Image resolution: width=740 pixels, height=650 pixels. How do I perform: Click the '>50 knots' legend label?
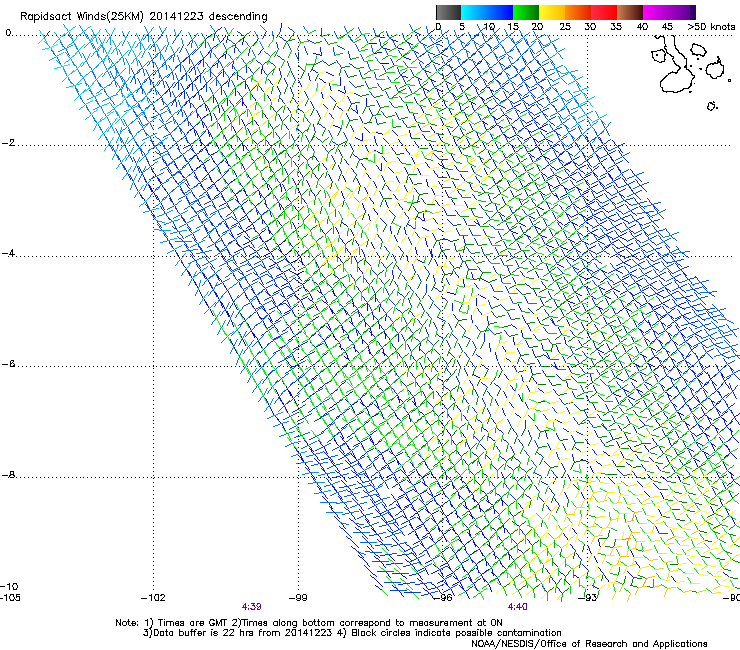(x=711, y=27)
